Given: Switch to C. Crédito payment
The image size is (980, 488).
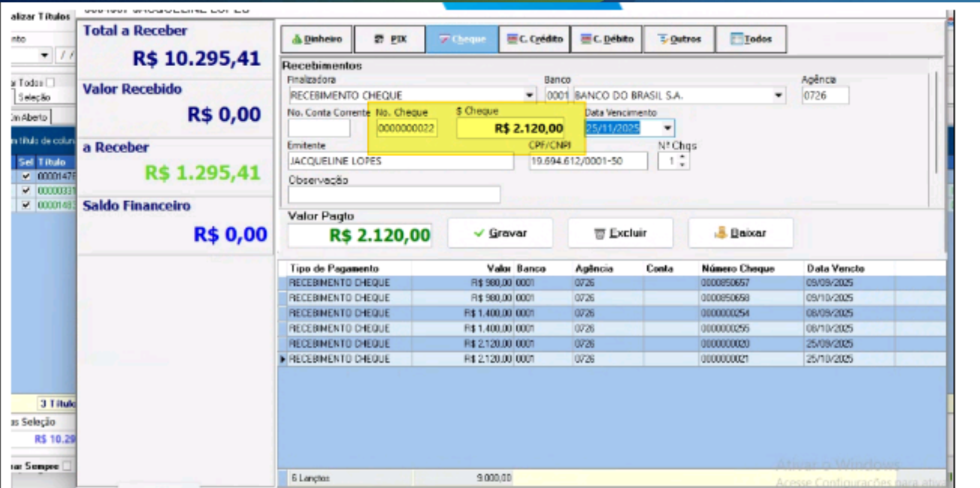Looking at the screenshot, I should pyautogui.click(x=534, y=39).
